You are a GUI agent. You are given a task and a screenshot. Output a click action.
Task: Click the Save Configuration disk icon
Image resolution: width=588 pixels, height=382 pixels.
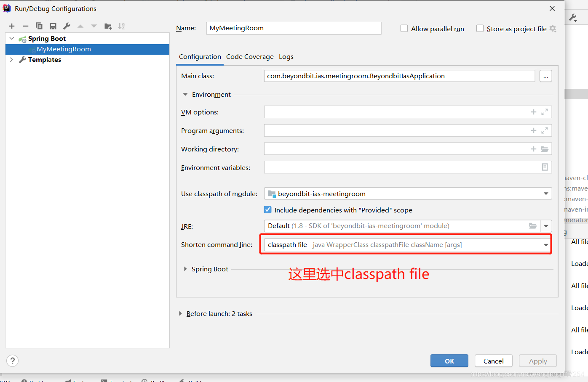pos(53,26)
